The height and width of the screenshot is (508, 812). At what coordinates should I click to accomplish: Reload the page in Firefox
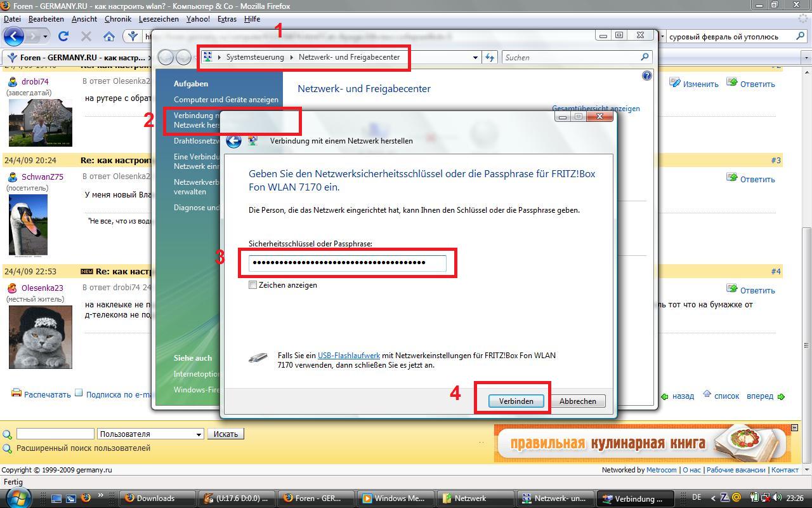(63, 36)
